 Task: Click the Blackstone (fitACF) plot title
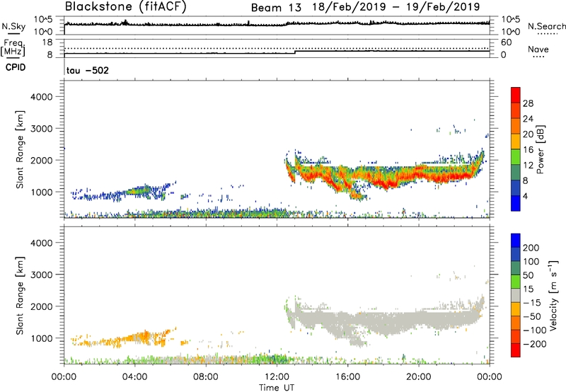125,6
